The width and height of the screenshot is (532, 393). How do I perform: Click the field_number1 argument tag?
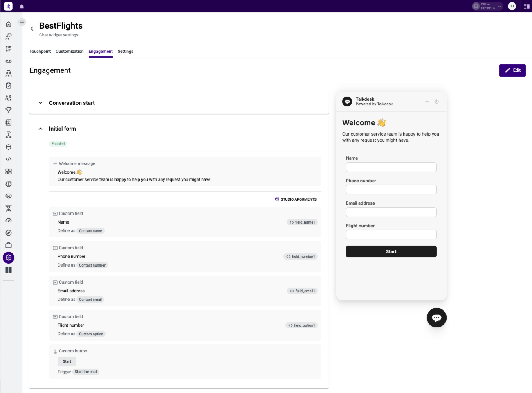coord(301,257)
